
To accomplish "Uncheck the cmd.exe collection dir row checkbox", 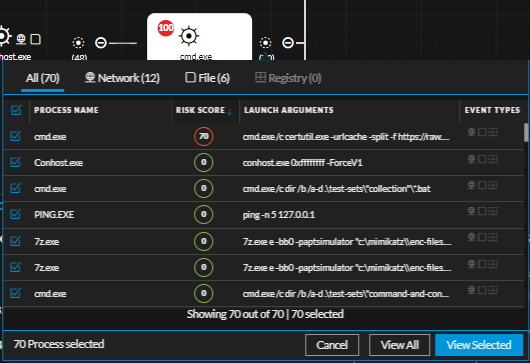I will (15, 188).
